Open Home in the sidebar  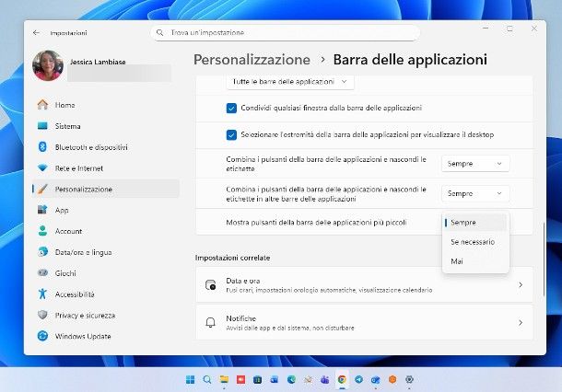(x=105, y=105)
